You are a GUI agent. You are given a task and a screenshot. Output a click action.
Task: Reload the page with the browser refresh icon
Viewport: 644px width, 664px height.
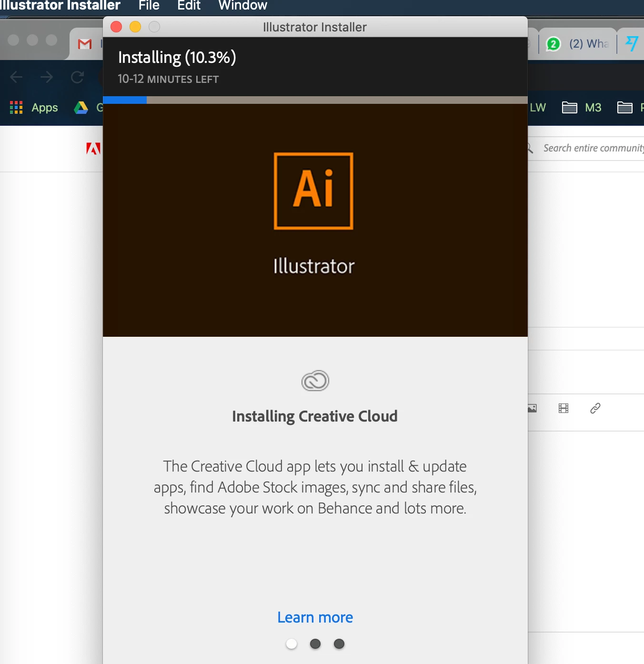click(x=77, y=77)
